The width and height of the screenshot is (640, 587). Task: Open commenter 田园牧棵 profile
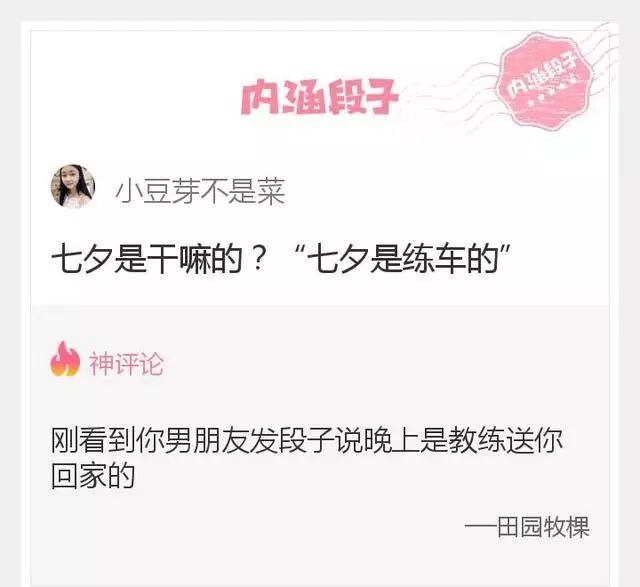point(543,527)
